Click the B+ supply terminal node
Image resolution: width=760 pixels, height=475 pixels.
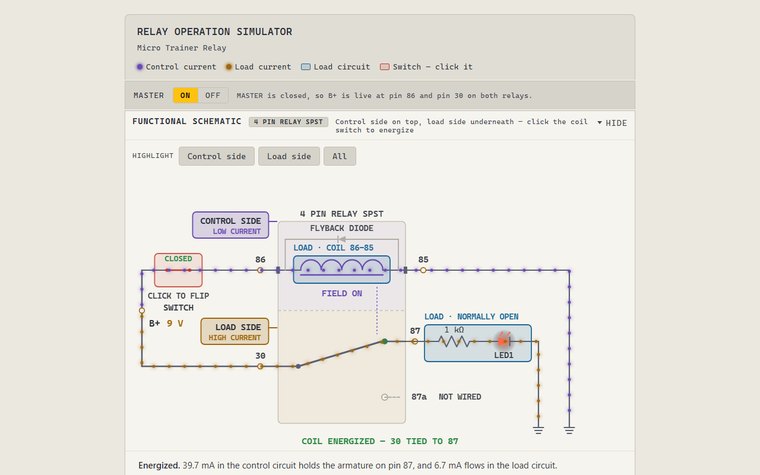(142, 310)
